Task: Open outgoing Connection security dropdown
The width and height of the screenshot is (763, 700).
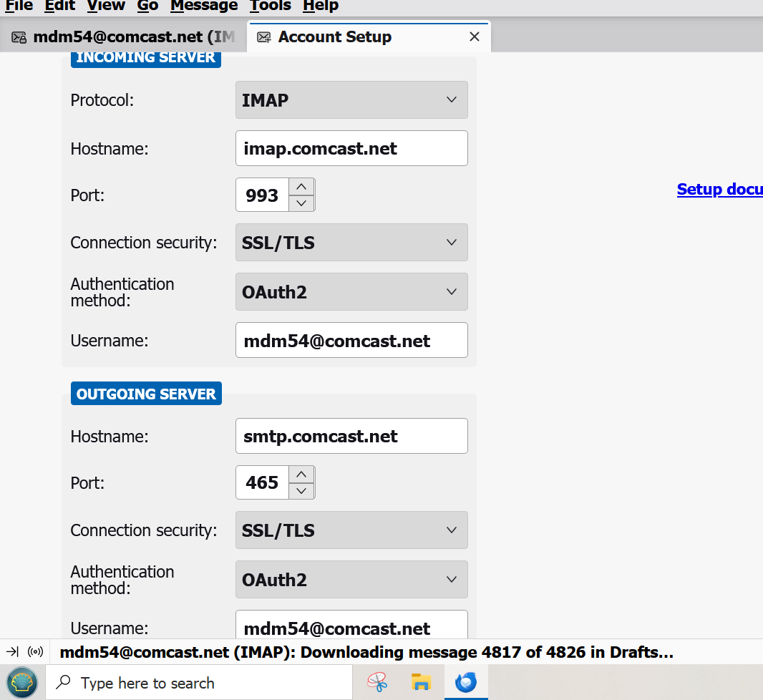Action: tap(351, 530)
